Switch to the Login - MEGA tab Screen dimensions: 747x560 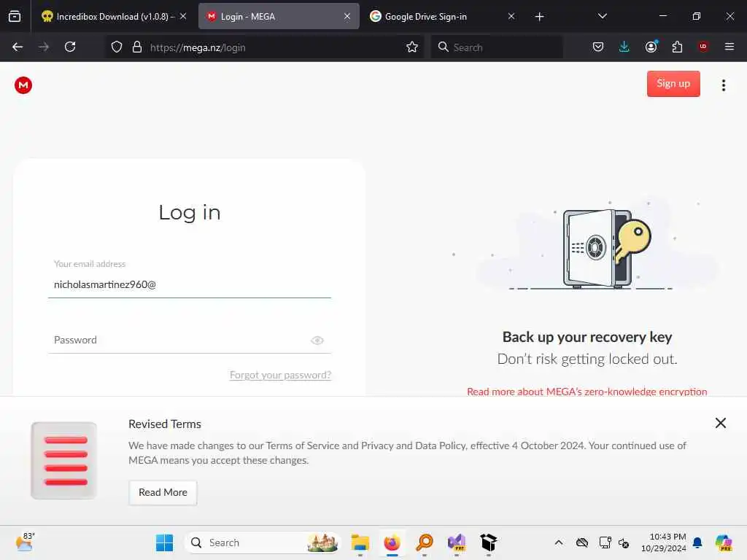point(279,16)
